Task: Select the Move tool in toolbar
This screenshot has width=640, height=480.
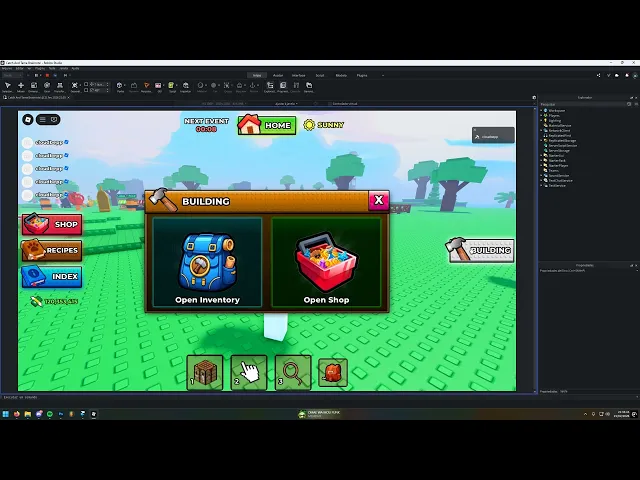Action: pos(21,85)
